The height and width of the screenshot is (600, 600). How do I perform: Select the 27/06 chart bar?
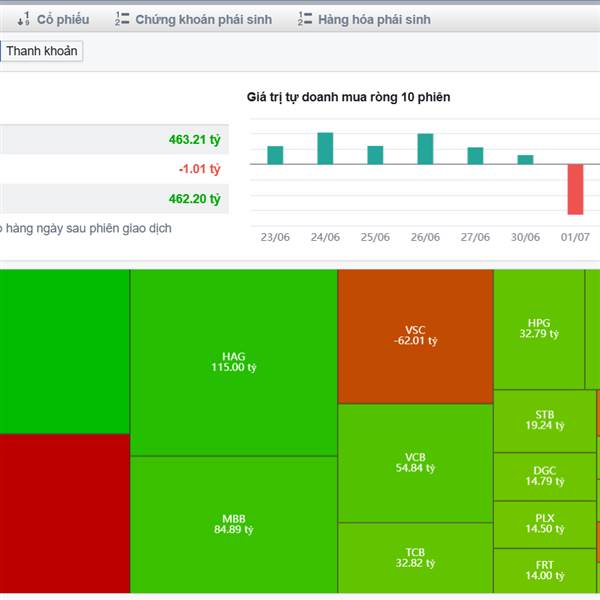click(475, 156)
